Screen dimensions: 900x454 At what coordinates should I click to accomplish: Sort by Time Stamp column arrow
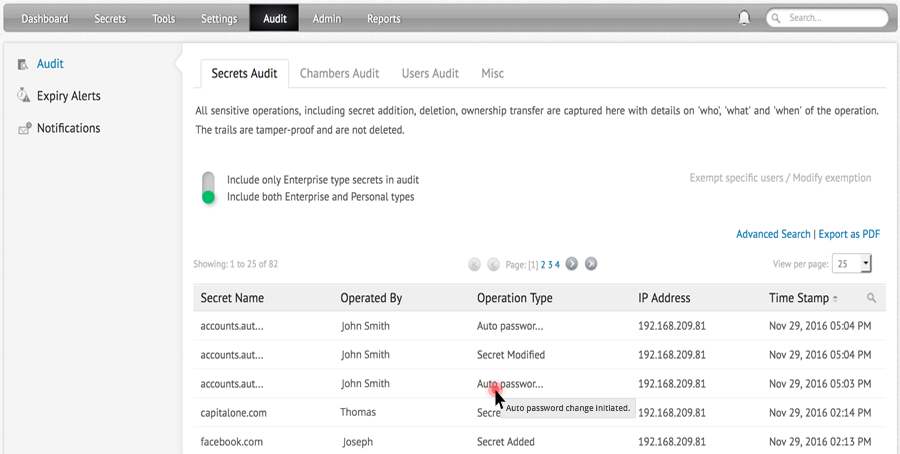836,298
